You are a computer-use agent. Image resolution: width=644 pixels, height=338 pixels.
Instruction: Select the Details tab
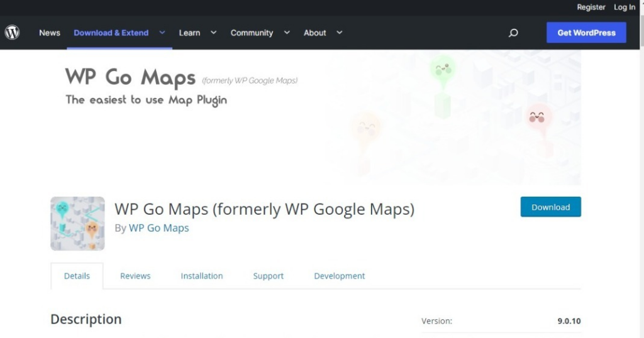[x=77, y=276]
